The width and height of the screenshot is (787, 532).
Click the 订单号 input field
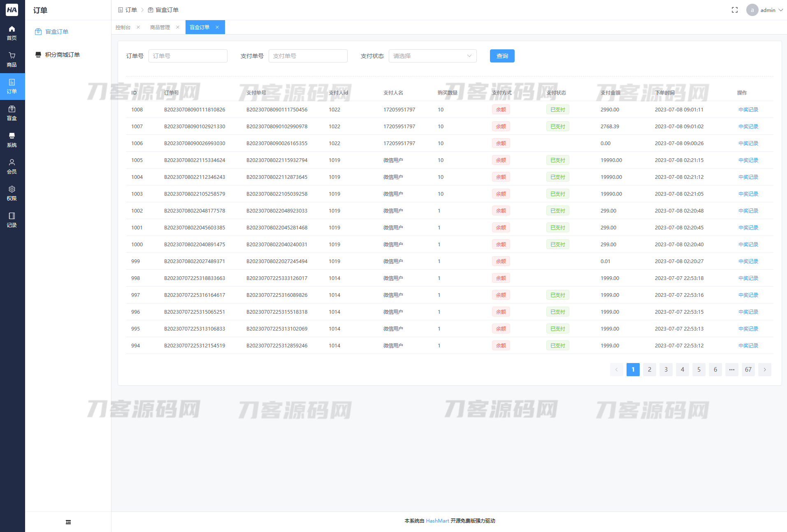coord(188,56)
